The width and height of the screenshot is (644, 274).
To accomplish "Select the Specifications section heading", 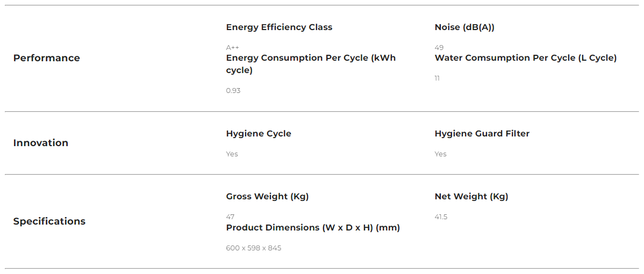I will [49, 221].
